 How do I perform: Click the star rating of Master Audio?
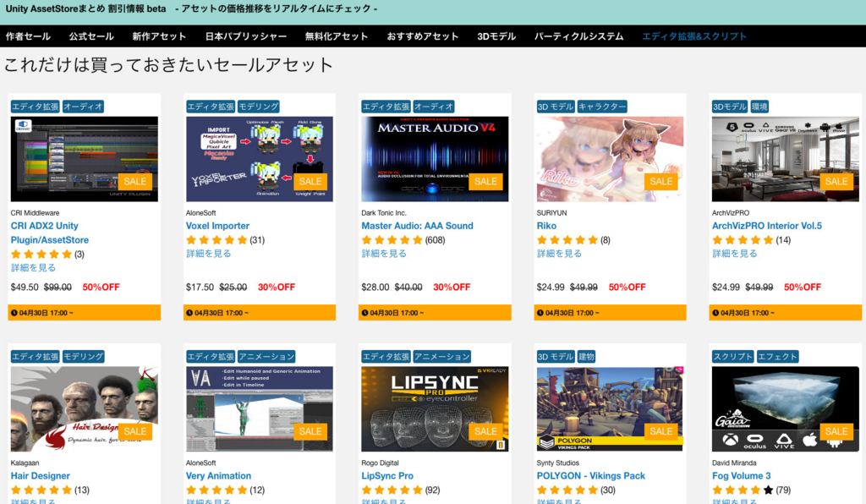pos(392,240)
